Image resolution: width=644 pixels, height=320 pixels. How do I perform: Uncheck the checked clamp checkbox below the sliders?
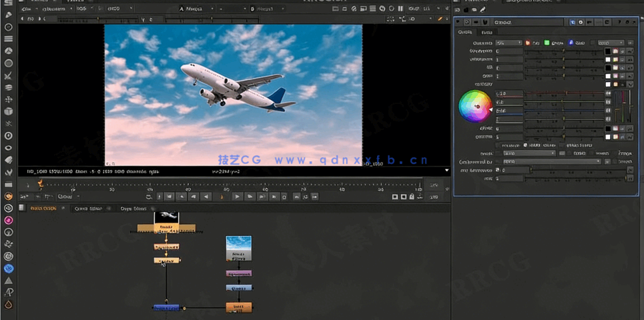tap(525, 145)
